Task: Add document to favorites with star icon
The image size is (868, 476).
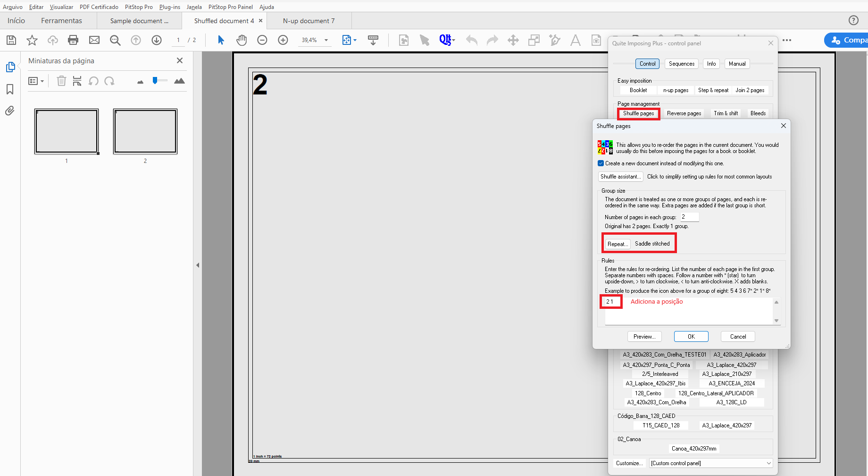Action: click(x=32, y=40)
